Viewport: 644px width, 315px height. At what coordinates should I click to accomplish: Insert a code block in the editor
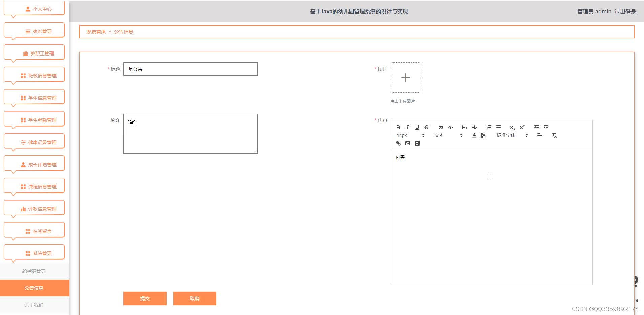click(x=451, y=127)
